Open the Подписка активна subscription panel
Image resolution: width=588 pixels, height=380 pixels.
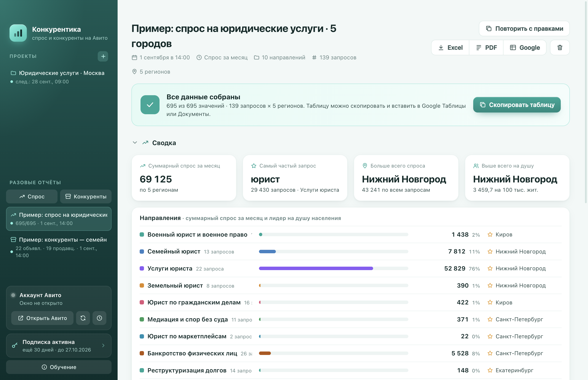click(x=59, y=345)
